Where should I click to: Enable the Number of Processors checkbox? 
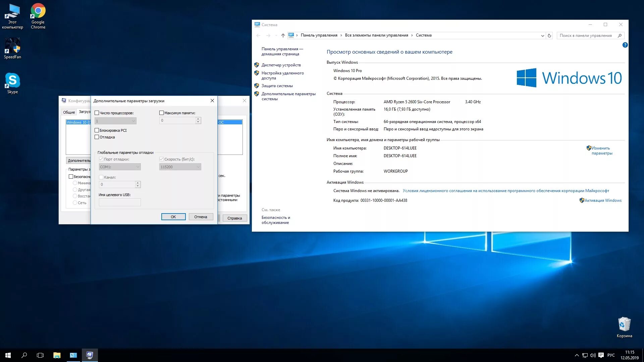[x=96, y=113]
